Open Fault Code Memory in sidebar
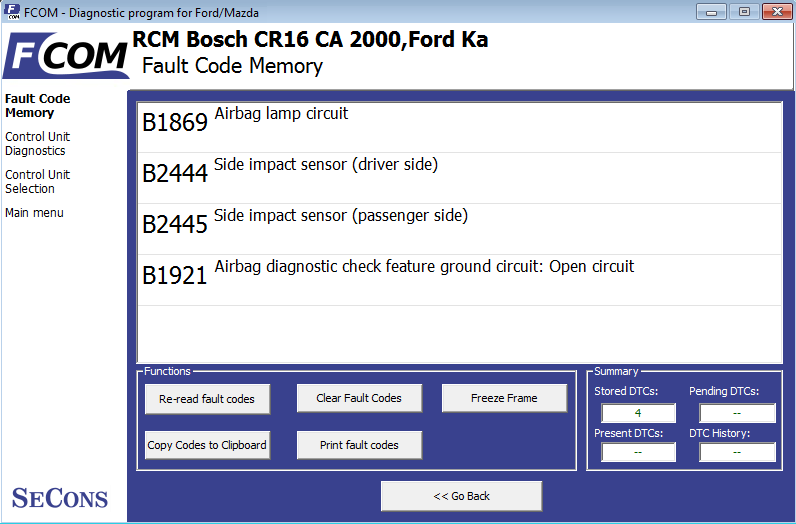This screenshot has width=796, height=524. click(37, 106)
